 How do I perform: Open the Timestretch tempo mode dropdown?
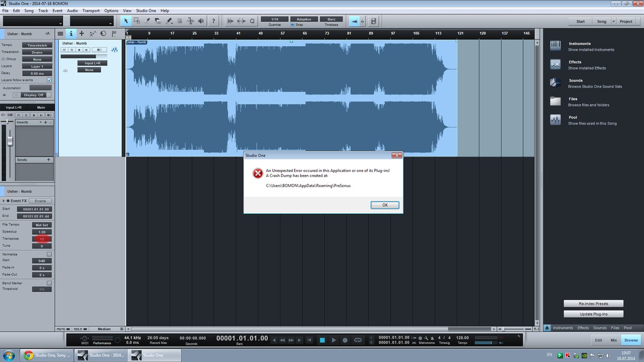(37, 45)
